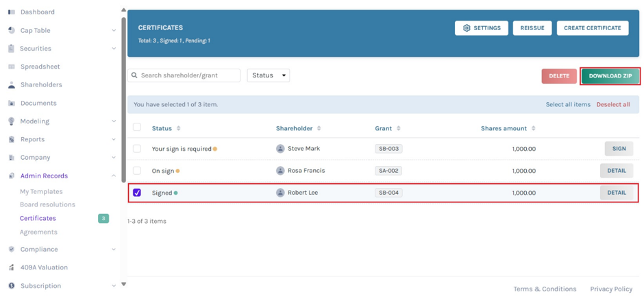
Task: Click the Dashboard icon in sidebar
Action: 12,12
